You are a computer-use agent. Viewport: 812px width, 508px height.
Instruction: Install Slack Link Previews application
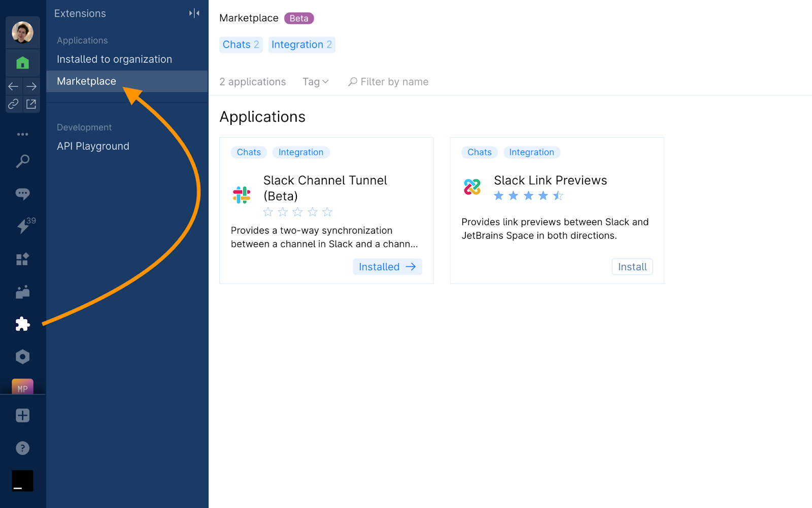point(632,267)
